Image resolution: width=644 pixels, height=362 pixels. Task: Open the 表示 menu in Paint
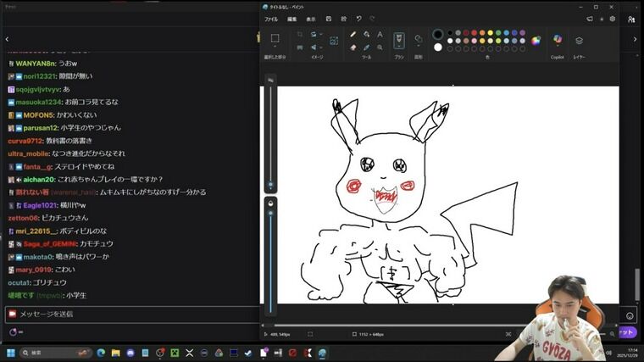(x=311, y=19)
